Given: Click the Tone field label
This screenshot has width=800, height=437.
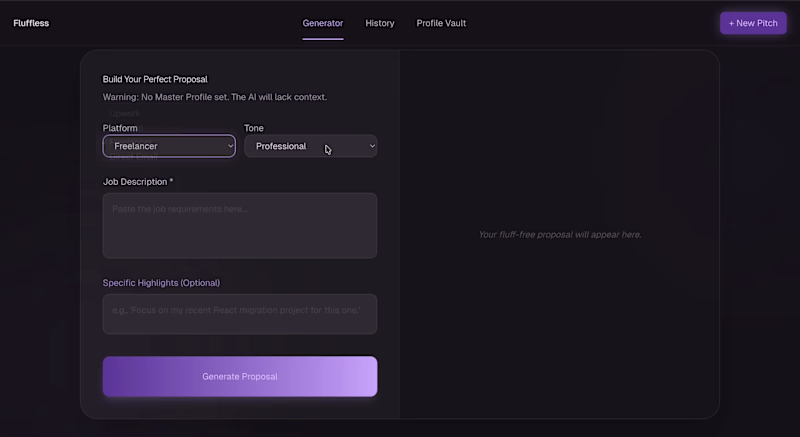Looking at the screenshot, I should (x=254, y=128).
